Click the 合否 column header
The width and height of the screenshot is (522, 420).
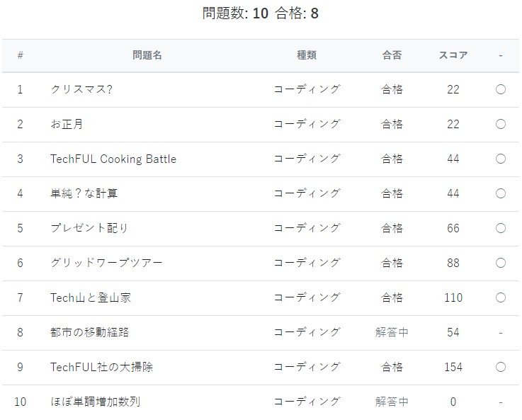(392, 55)
